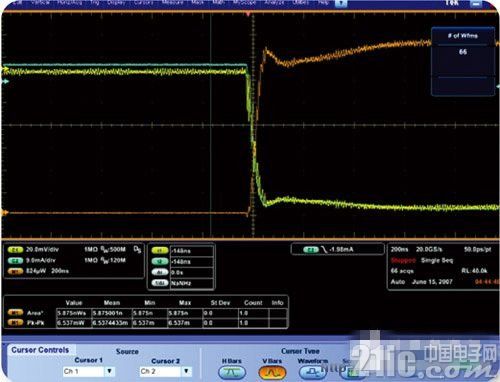
Task: Click the C1 channel badge at 20.0mV/div
Action: (15, 250)
